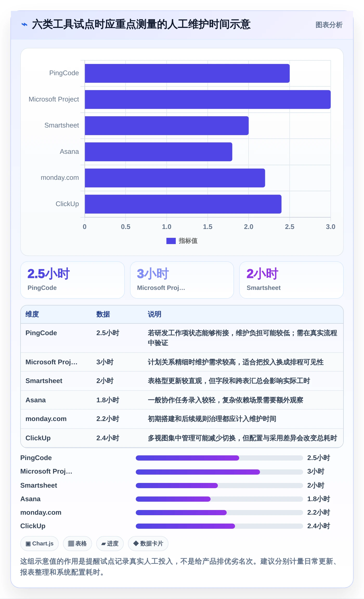
Task: Select the 数据卡片 tag chip
Action: click(148, 544)
